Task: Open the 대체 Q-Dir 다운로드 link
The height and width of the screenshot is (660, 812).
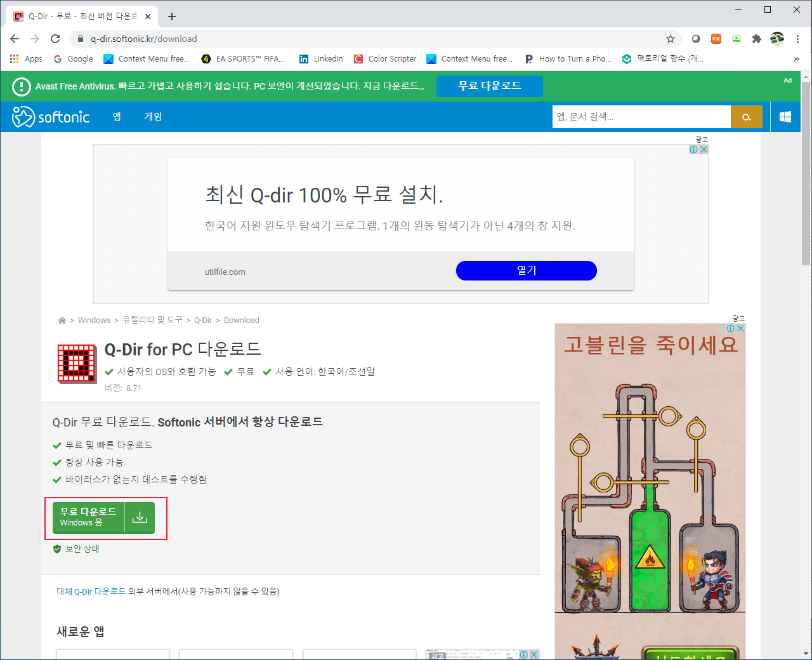Action: [x=91, y=591]
